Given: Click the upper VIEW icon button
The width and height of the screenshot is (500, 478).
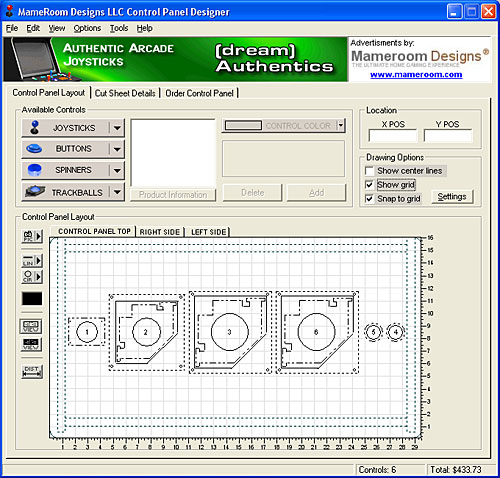Looking at the screenshot, I should click(31, 326).
